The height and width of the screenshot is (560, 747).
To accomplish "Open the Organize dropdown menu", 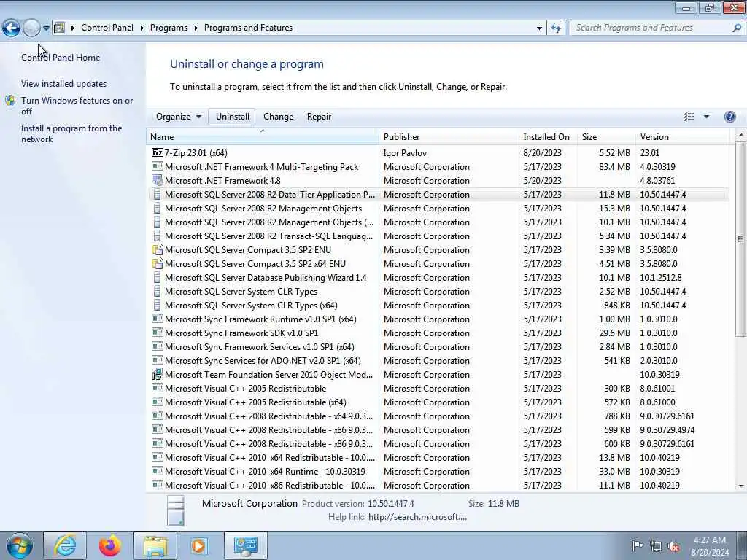I will point(179,116).
